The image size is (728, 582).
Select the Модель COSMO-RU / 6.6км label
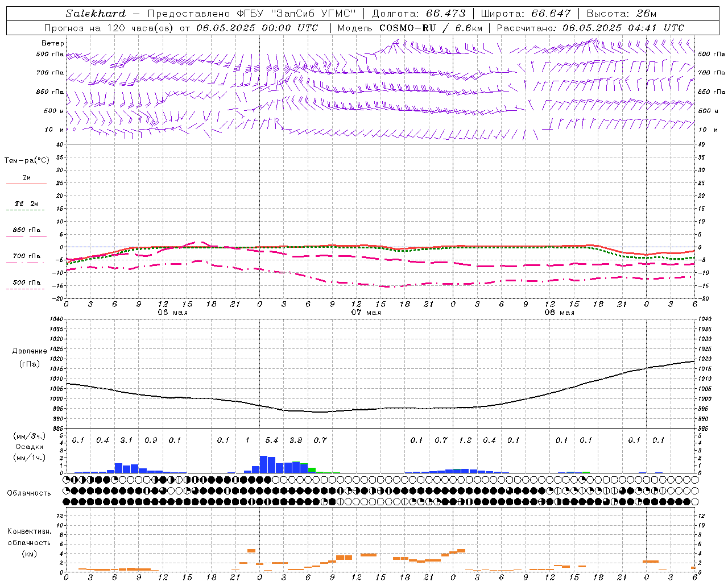click(x=409, y=28)
